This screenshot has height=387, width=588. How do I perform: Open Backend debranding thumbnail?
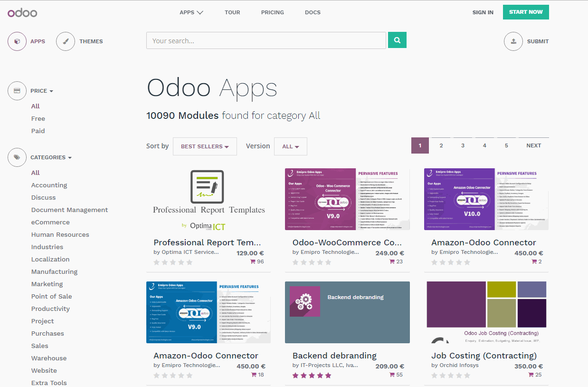[347, 312]
